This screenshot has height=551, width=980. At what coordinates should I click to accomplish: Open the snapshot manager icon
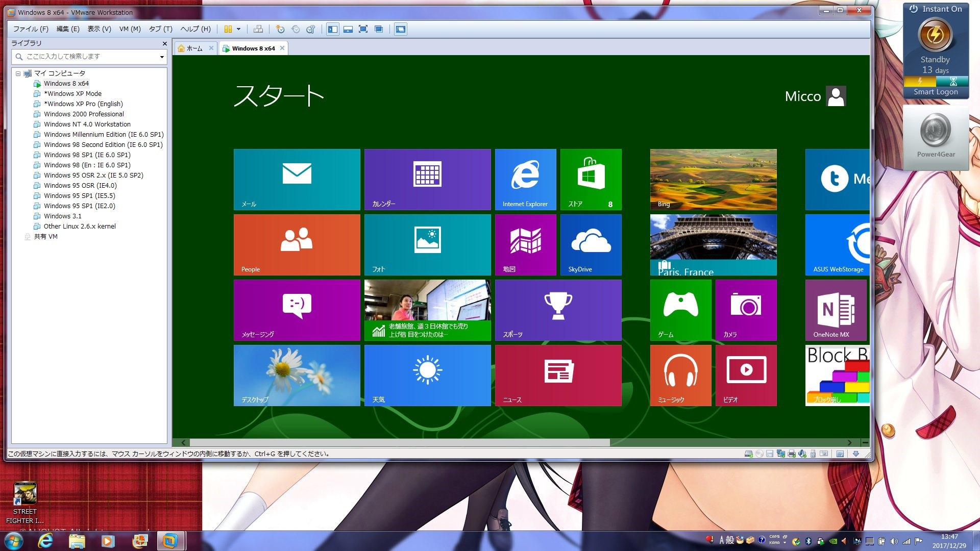coord(310,29)
